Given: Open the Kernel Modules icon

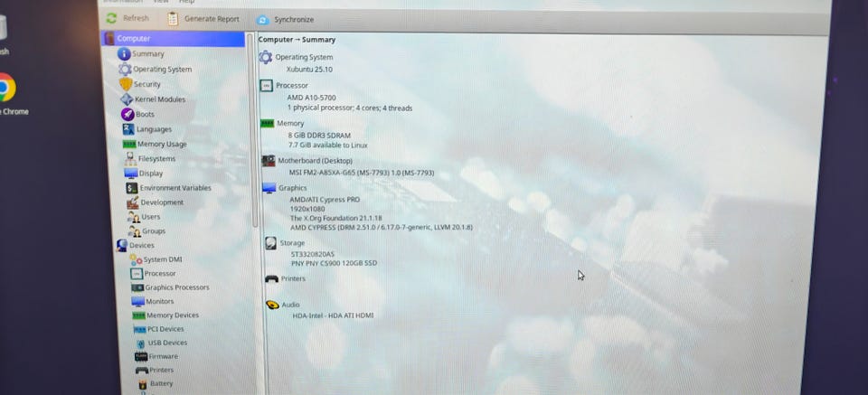Looking at the screenshot, I should [127, 99].
